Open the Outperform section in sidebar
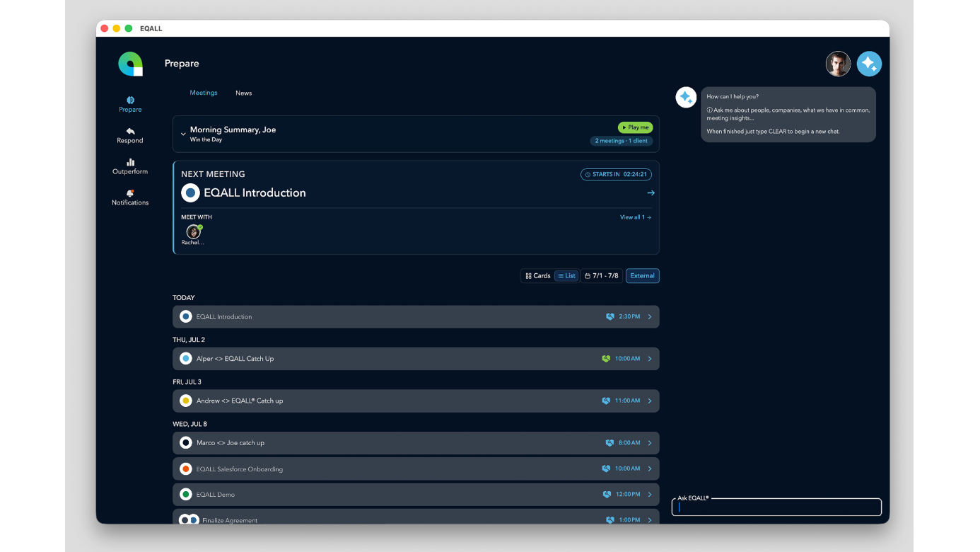 coord(130,167)
